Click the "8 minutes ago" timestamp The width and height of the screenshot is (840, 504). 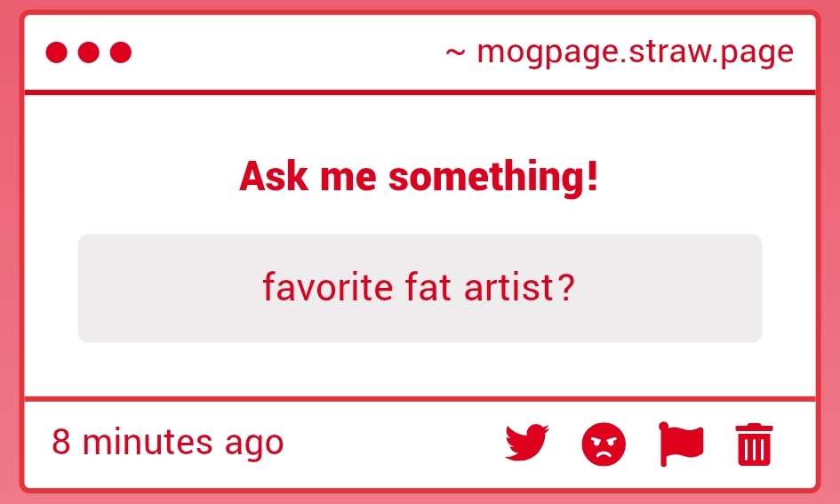pos(168,442)
